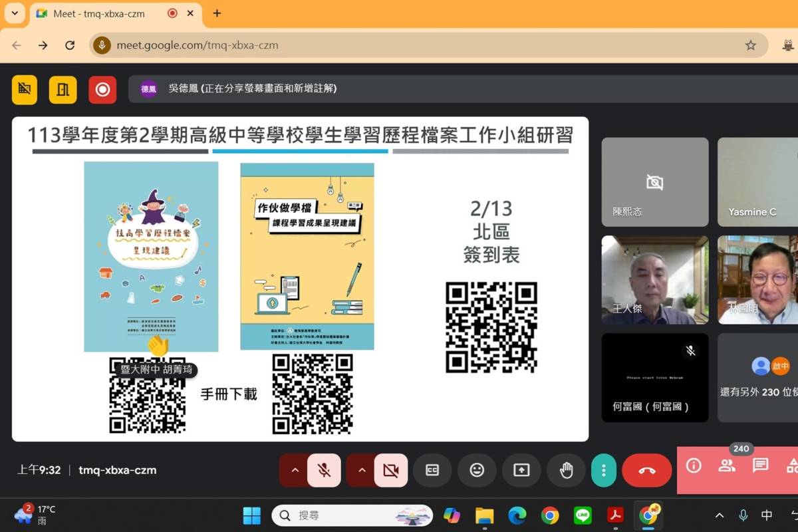
Task: Open the tile showing 230 others
Action: (757, 378)
